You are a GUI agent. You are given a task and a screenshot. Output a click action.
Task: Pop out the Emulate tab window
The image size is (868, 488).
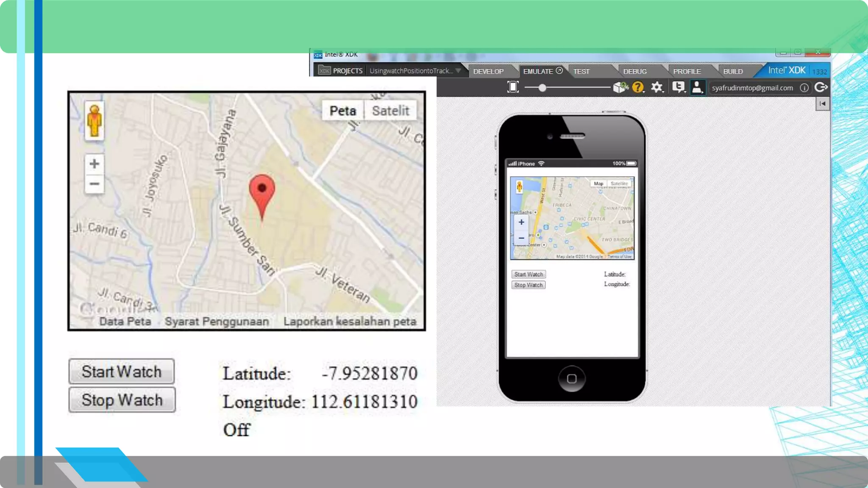(x=559, y=71)
